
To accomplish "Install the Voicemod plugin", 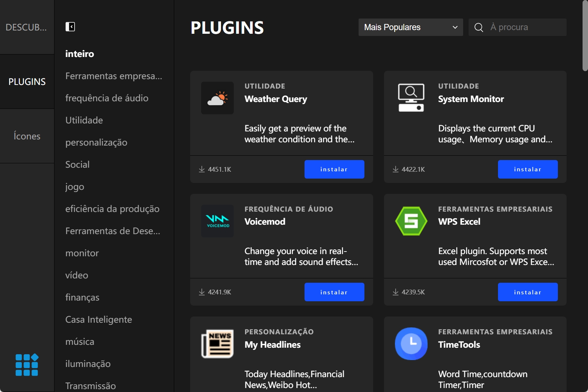I will (334, 292).
